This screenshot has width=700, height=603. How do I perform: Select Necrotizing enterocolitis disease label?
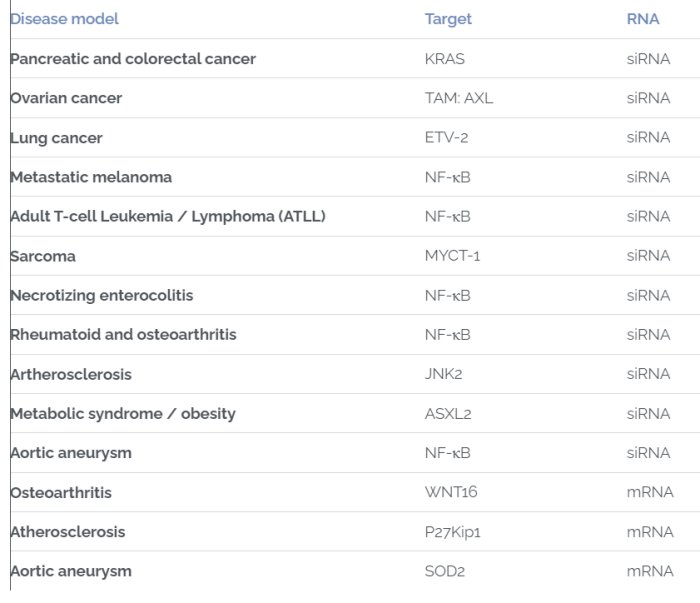coord(102,295)
